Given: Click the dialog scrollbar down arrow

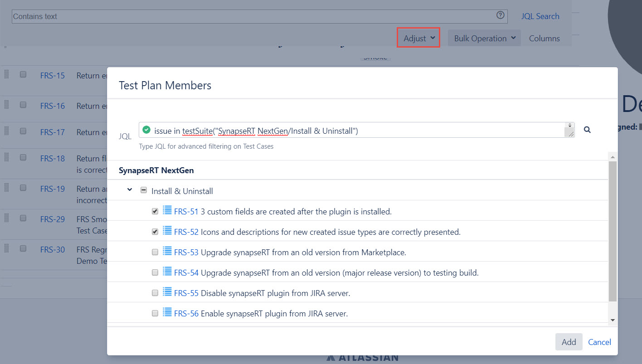Looking at the screenshot, I should pos(613,320).
